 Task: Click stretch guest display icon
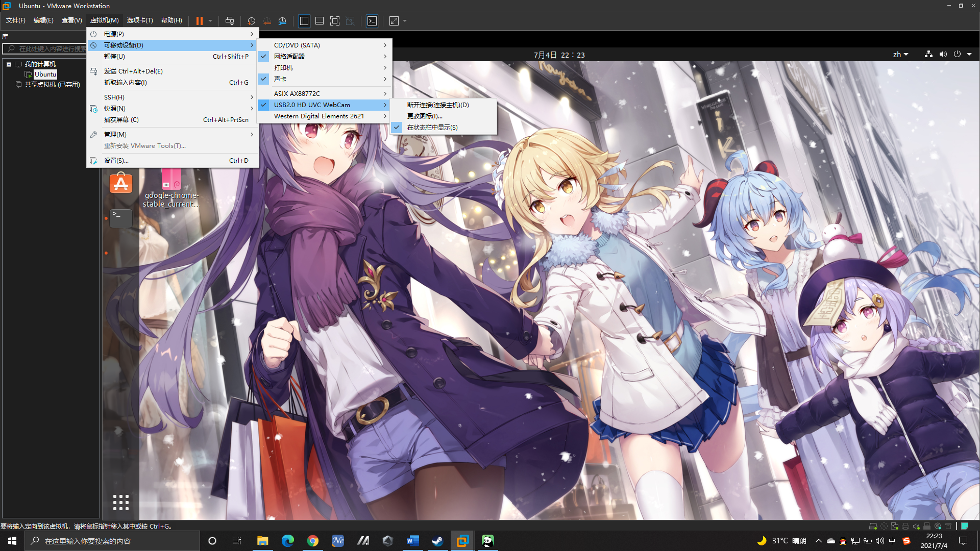(394, 21)
